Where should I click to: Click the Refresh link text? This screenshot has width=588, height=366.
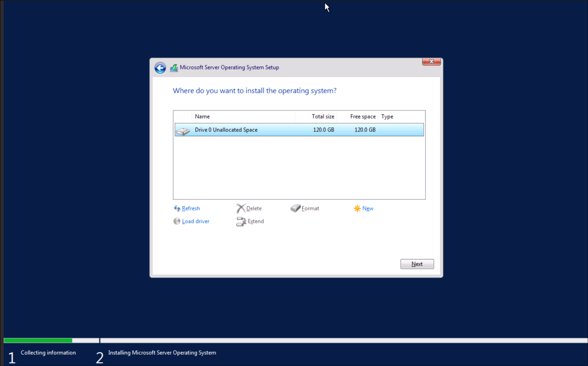191,209
